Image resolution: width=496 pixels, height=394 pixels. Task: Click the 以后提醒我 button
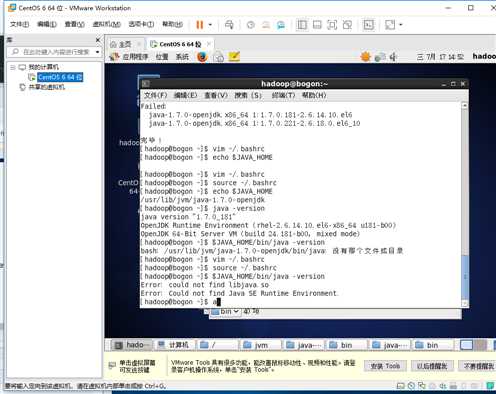(x=432, y=366)
